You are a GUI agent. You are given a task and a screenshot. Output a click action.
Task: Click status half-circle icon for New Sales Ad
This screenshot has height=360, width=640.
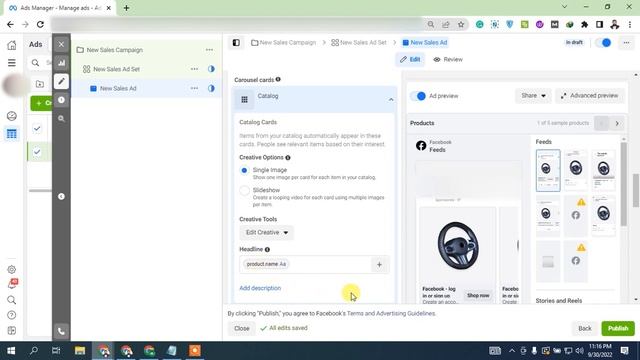click(x=211, y=88)
